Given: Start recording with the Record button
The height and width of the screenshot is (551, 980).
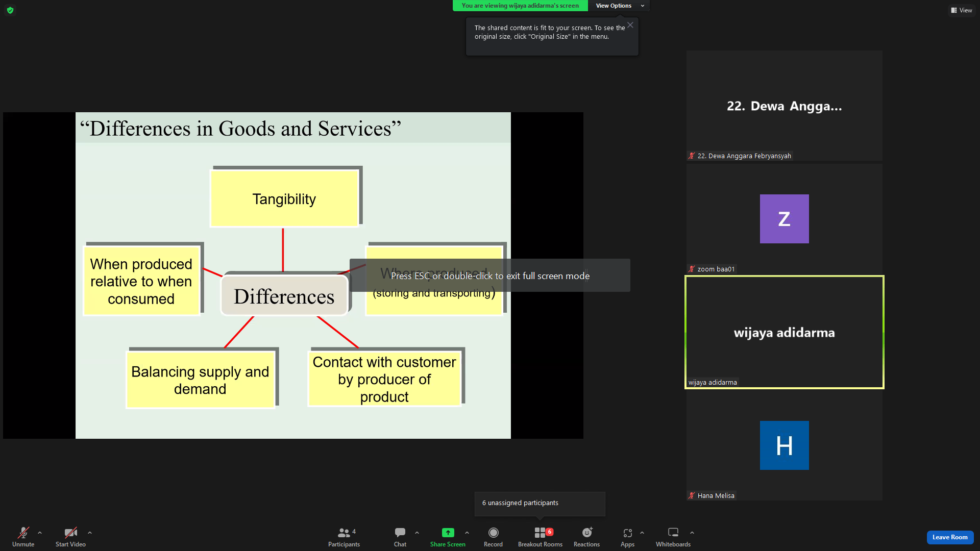Looking at the screenshot, I should point(493,537).
